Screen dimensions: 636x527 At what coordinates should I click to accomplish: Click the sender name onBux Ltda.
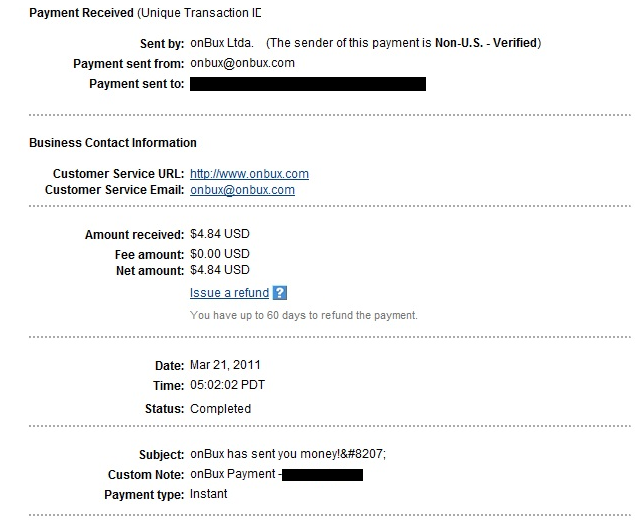pos(221,43)
